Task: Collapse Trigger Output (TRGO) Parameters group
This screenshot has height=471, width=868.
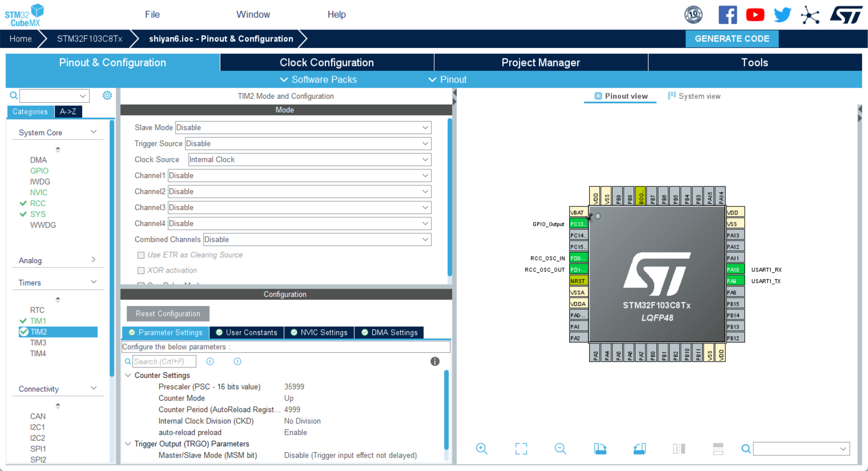Action: point(128,444)
